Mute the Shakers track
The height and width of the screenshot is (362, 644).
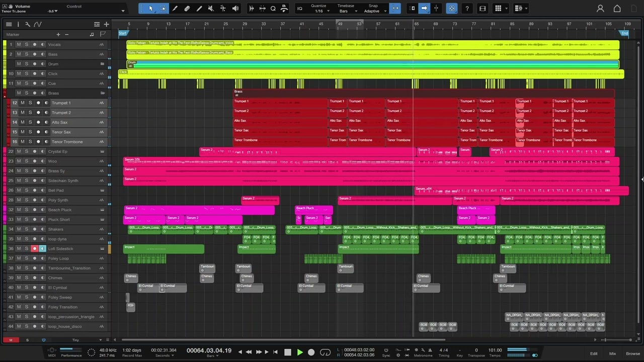[x=19, y=229]
